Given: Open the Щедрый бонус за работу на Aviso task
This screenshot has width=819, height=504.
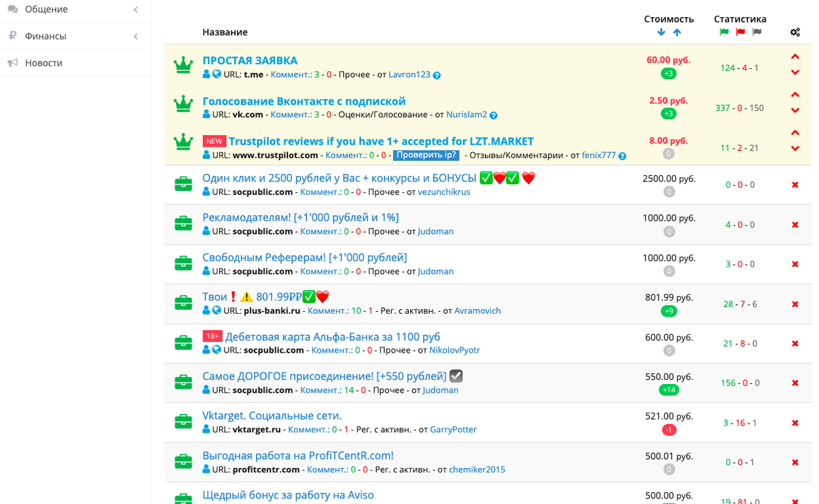Looking at the screenshot, I should point(288,495).
